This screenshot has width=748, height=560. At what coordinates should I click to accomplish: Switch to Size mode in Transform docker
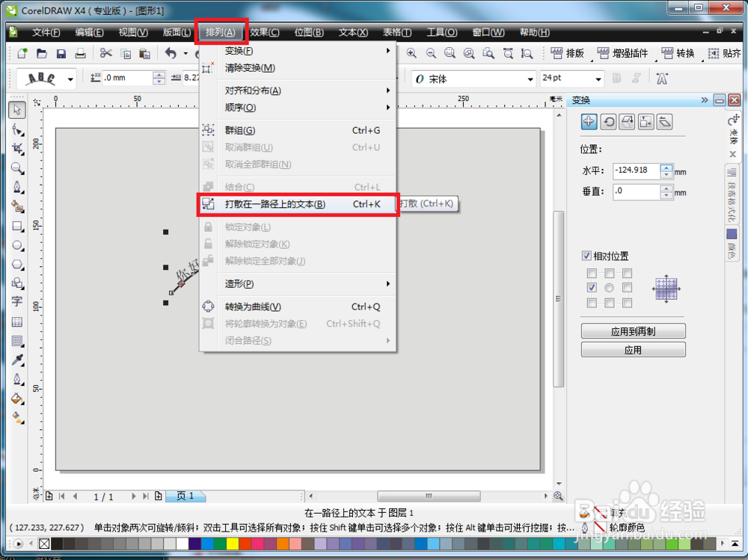click(x=646, y=122)
